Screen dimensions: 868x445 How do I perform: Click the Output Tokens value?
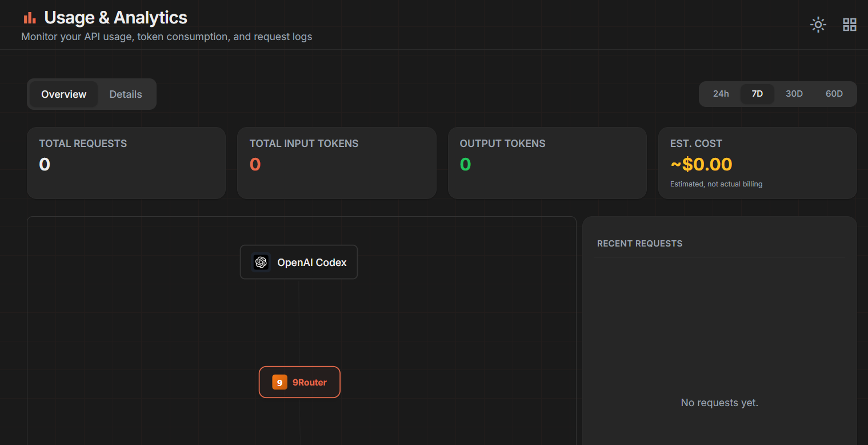click(466, 165)
